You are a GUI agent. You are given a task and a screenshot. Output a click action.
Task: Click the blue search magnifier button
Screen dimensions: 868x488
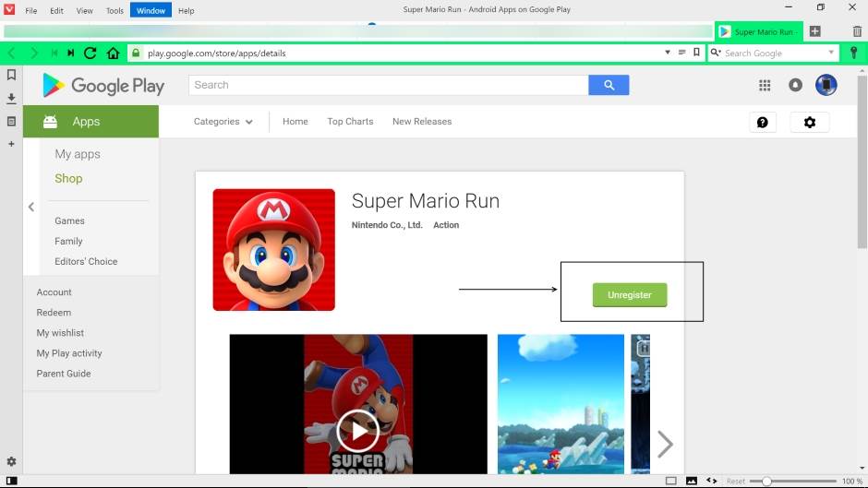[609, 85]
